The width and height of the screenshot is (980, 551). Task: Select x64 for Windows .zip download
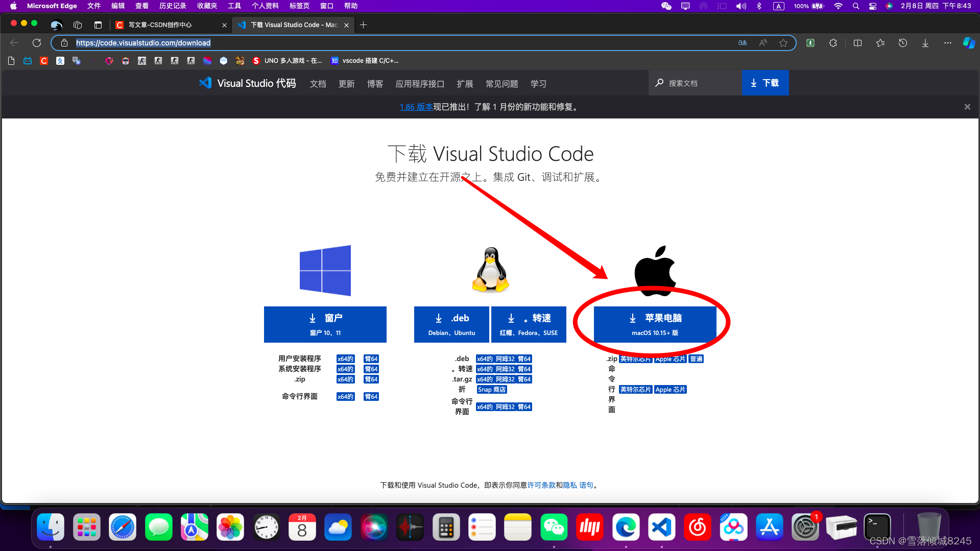(345, 379)
